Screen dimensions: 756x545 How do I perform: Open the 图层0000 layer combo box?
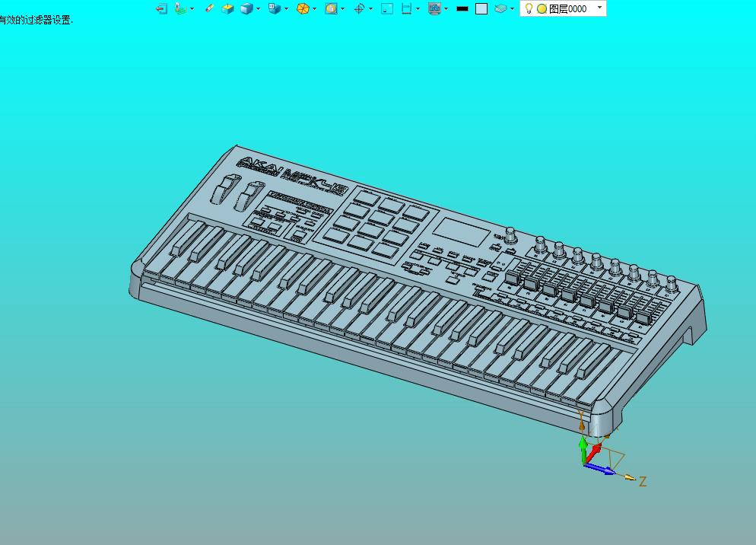click(563, 8)
